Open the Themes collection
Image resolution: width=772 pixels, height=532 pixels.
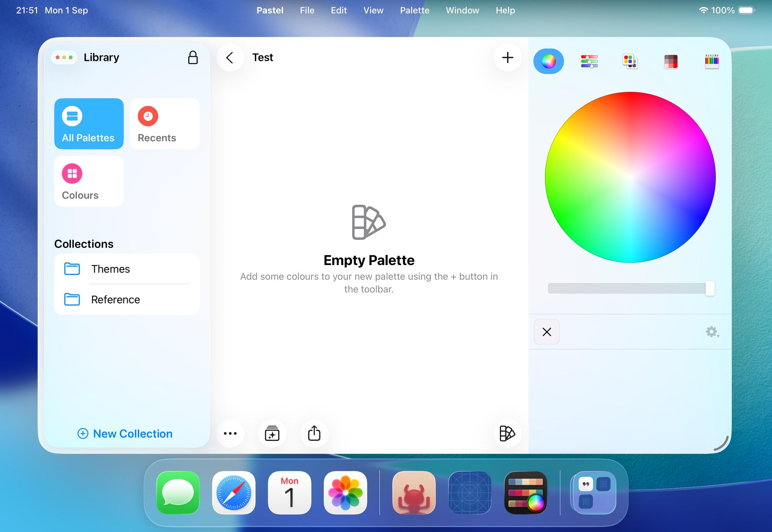coord(127,269)
